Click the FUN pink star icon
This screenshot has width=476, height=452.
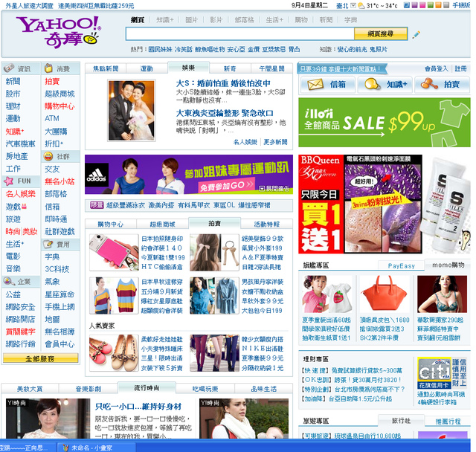pos(8,181)
